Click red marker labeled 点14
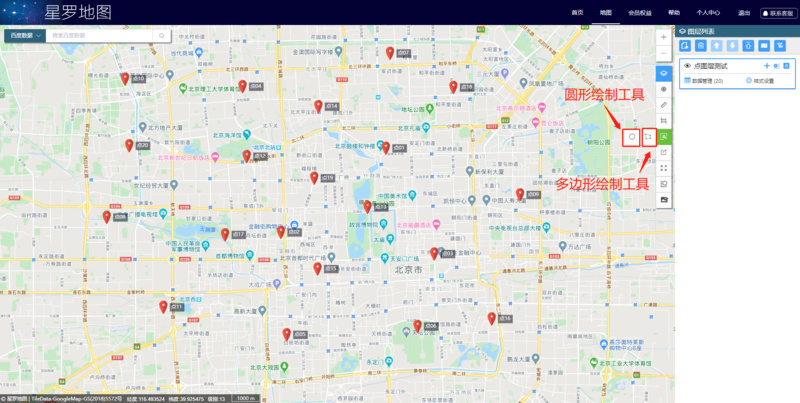 318,106
